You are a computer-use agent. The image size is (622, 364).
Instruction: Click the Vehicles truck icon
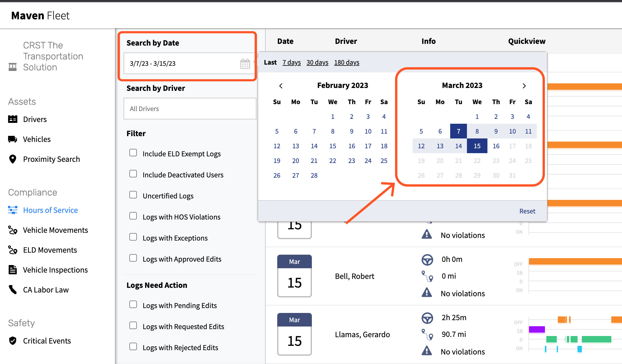[x=13, y=139]
